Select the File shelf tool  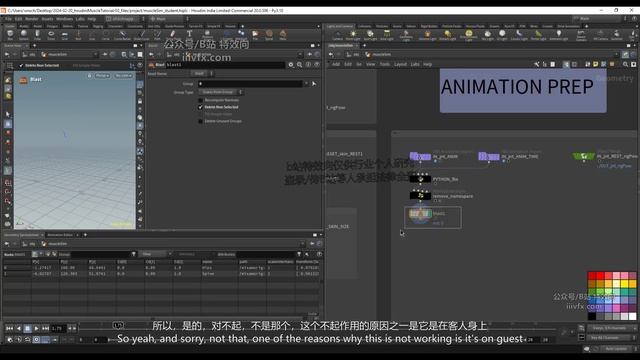[255, 35]
